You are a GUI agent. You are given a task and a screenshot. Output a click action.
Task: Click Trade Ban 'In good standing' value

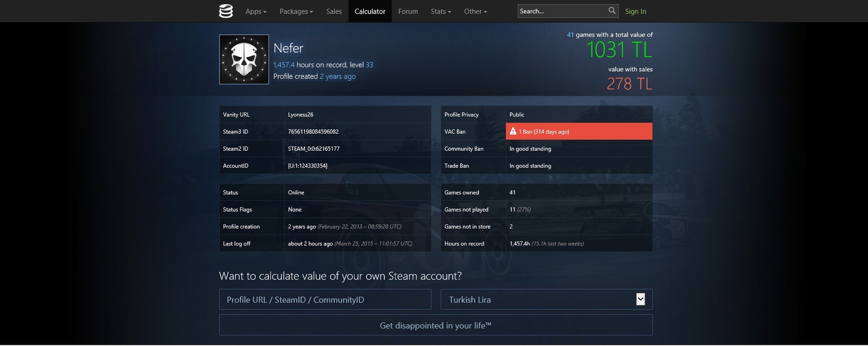pyautogui.click(x=530, y=166)
